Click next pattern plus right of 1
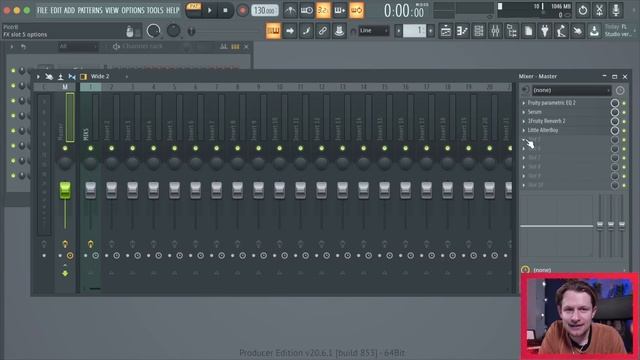The image size is (640, 360). pyautogui.click(x=431, y=31)
